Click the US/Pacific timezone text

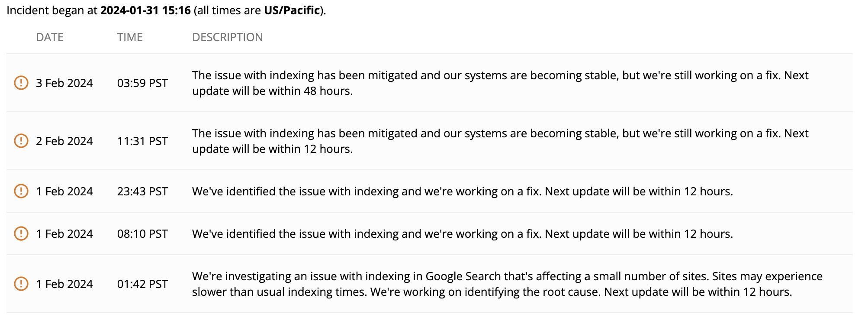click(292, 10)
